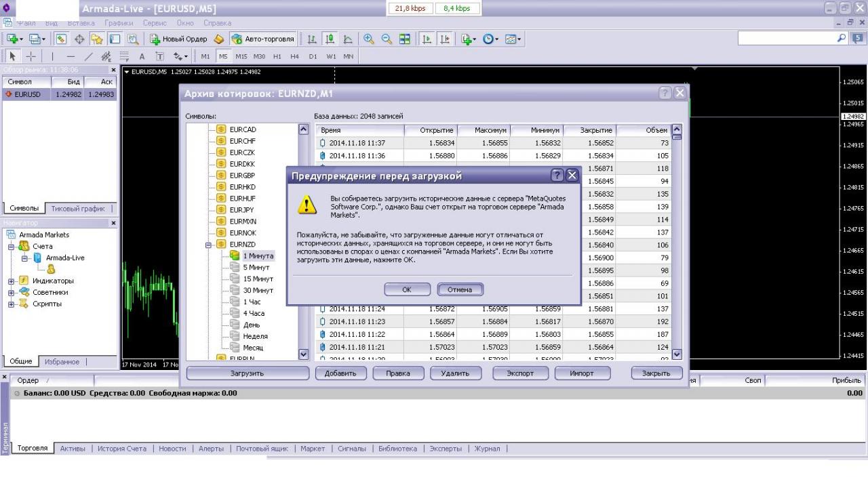This screenshot has height=490, width=868.
Task: Select the Fibonacci retracement tool
Action: pos(124,56)
